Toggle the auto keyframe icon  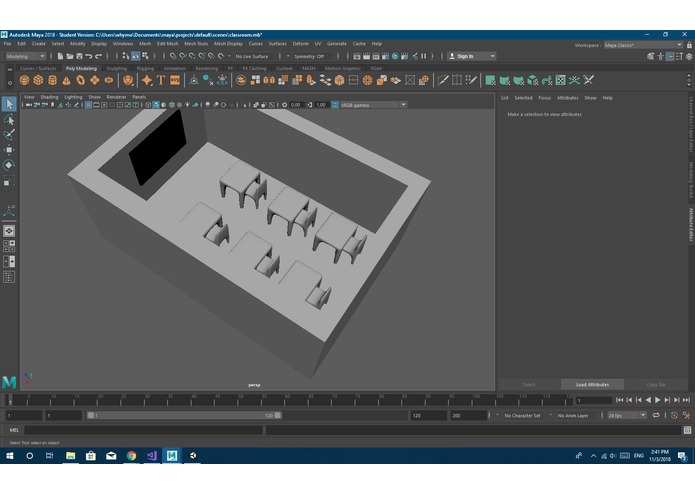(x=674, y=416)
